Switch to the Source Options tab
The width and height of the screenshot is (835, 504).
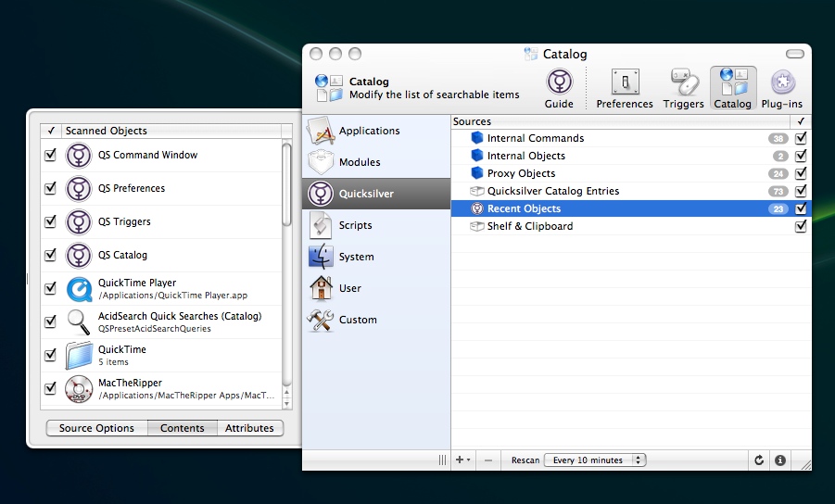[96, 428]
